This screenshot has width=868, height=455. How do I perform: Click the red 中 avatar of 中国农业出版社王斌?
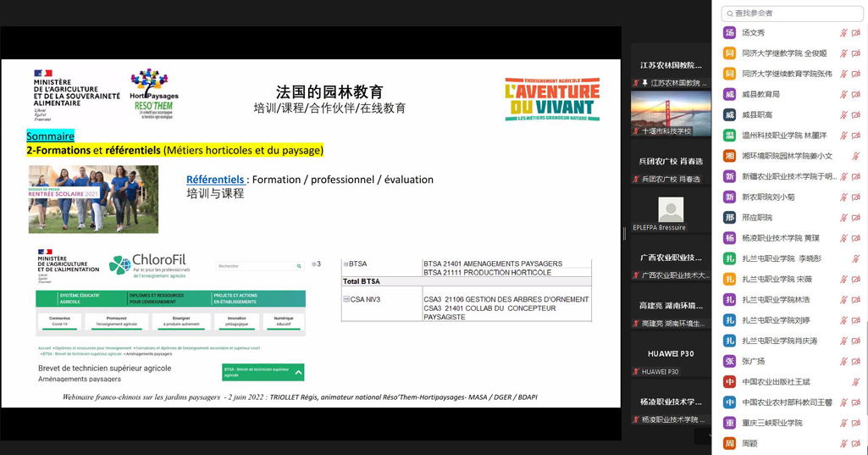point(730,381)
